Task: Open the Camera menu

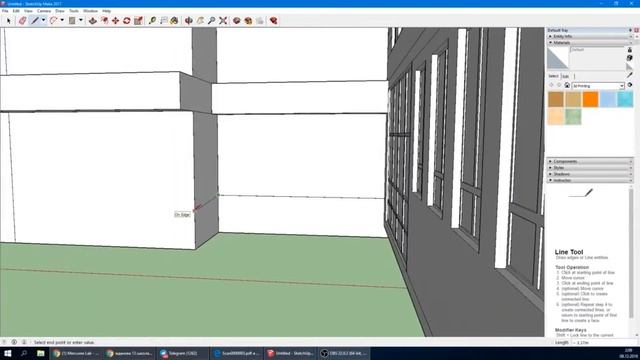Action: tap(44, 11)
